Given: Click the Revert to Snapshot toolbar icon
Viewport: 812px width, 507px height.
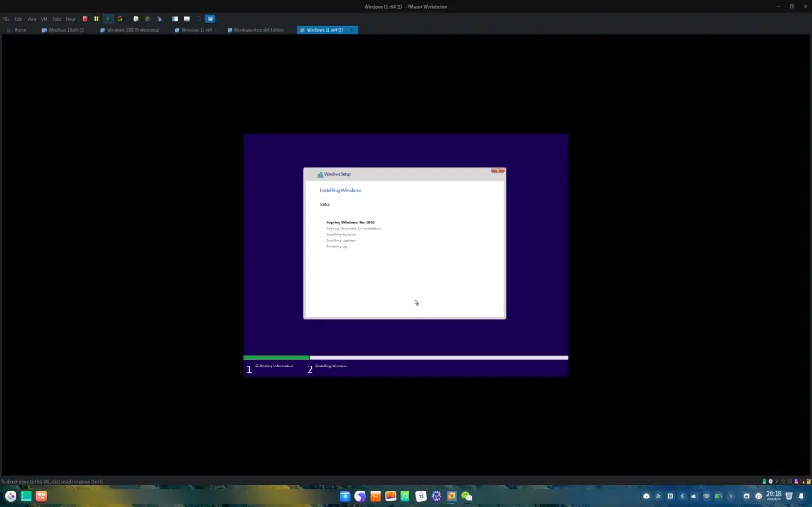Looking at the screenshot, I should pyautogui.click(x=147, y=19).
